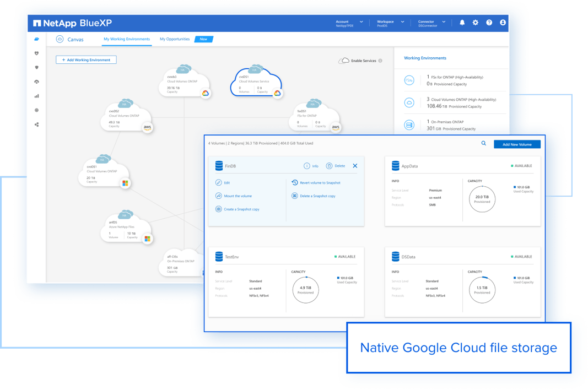The width and height of the screenshot is (588, 390).
Task: Click the Info icon on FinDB card
Action: (307, 166)
